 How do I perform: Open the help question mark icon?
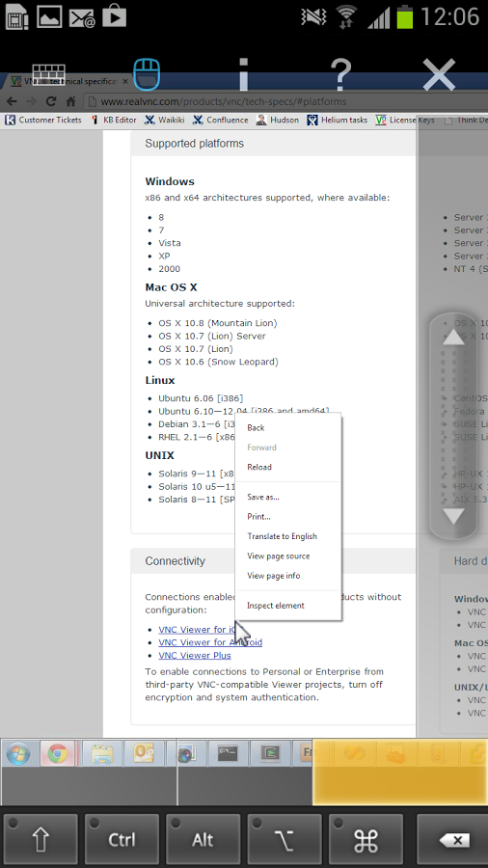[340, 74]
